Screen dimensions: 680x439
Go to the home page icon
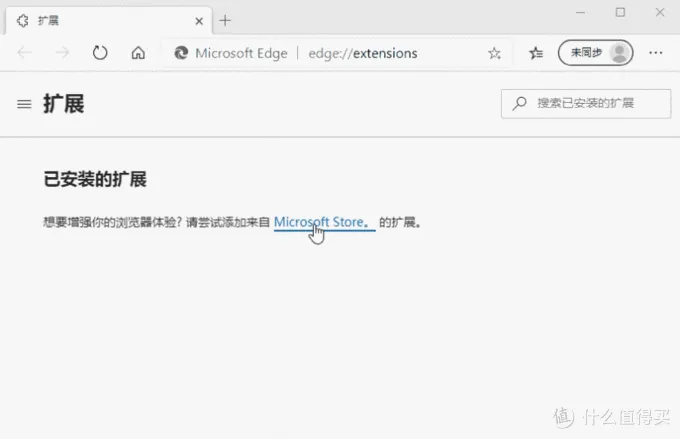(x=138, y=53)
